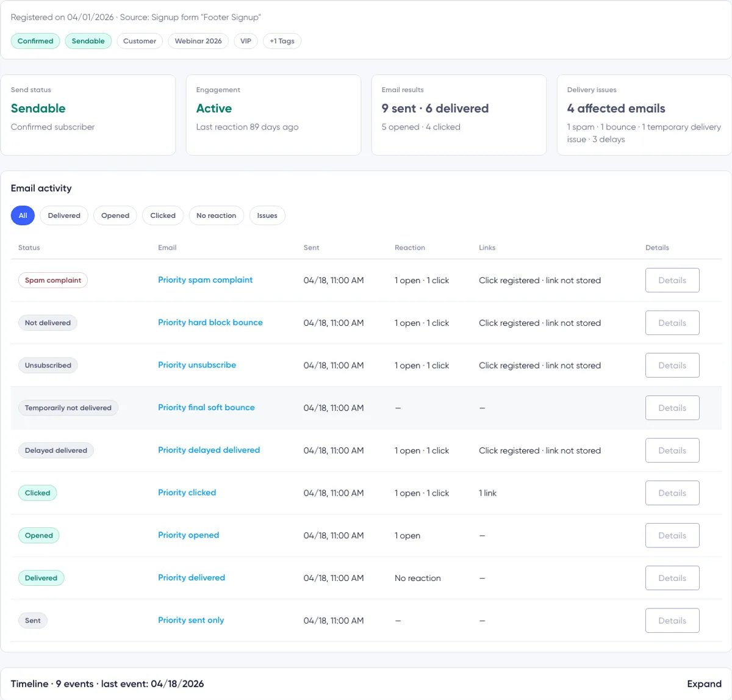Open Priority final soft bounce email
Image resolution: width=732 pixels, height=700 pixels.
tap(206, 407)
